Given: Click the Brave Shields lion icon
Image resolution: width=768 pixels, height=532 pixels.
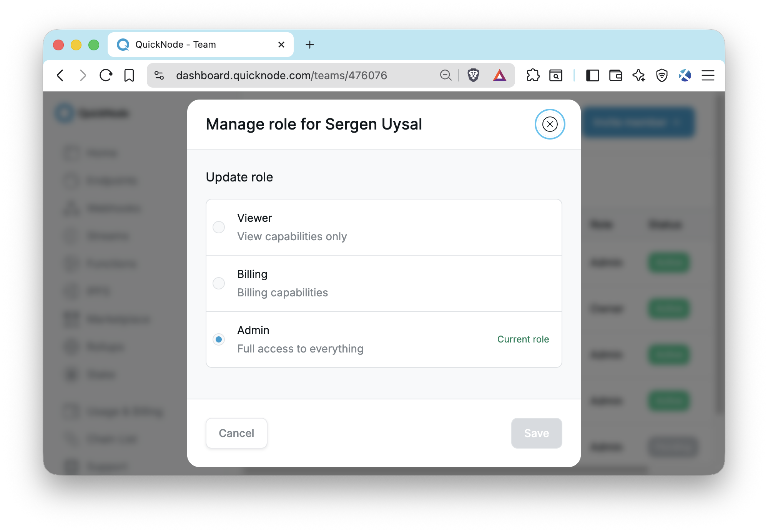Looking at the screenshot, I should (x=473, y=75).
